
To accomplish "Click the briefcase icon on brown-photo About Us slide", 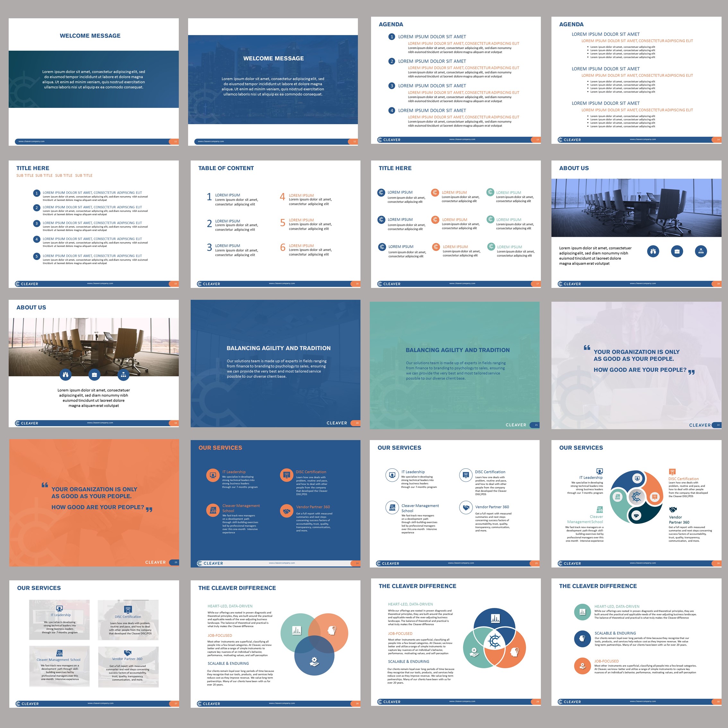I will pyautogui.click(x=94, y=375).
